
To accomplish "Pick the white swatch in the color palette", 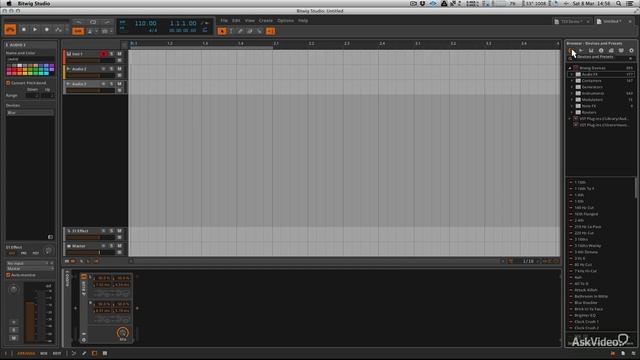I will click(x=19, y=66).
